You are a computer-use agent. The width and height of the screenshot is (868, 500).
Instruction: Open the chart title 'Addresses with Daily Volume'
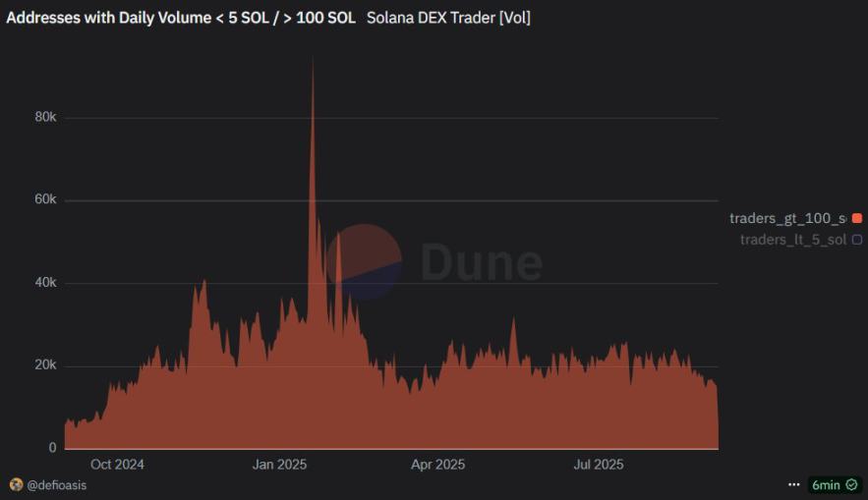click(x=181, y=18)
